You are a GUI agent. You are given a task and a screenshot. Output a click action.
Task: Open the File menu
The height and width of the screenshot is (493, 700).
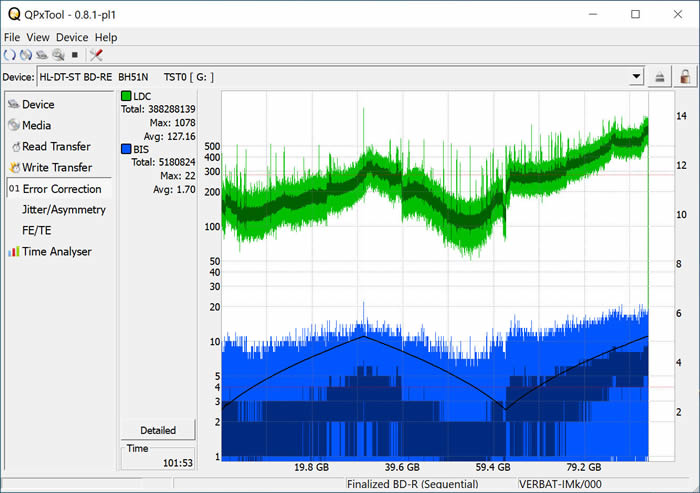click(12, 37)
